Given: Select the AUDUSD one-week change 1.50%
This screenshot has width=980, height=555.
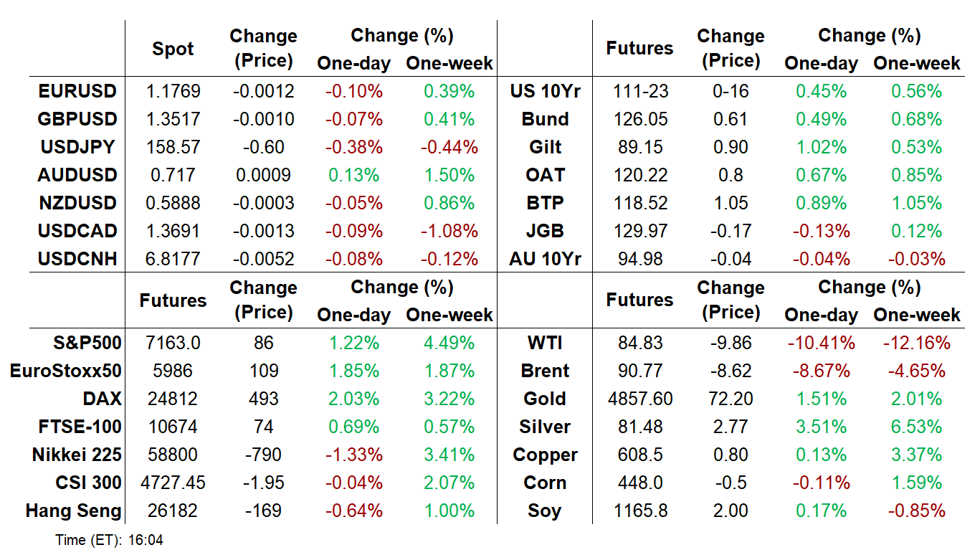Looking at the screenshot, I should [449, 175].
